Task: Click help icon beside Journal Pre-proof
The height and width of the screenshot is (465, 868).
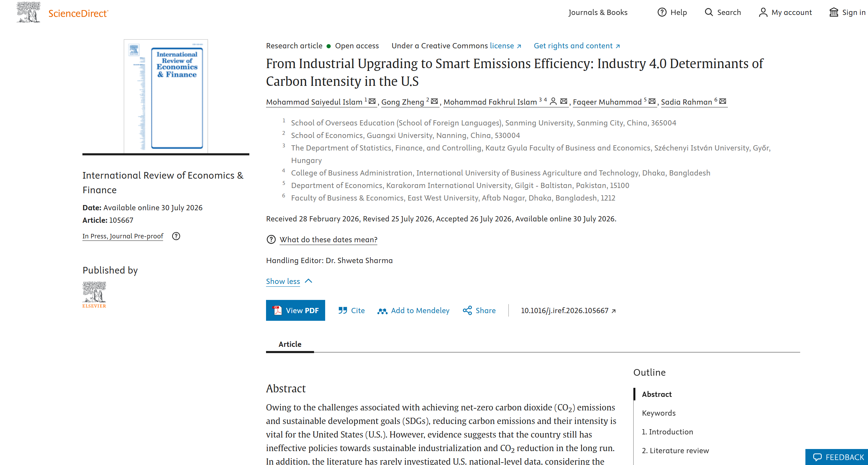Action: [176, 236]
